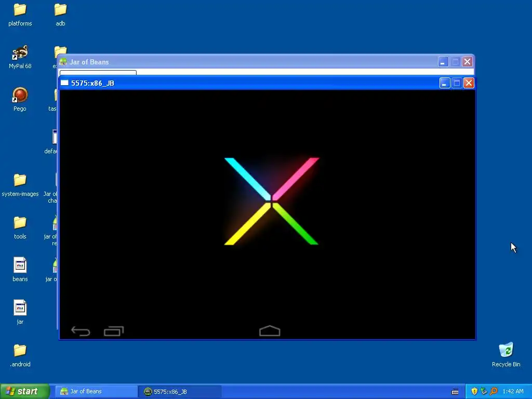Switch to 5575:x86_JB taskbar button
The image size is (532, 399).
(180, 391)
